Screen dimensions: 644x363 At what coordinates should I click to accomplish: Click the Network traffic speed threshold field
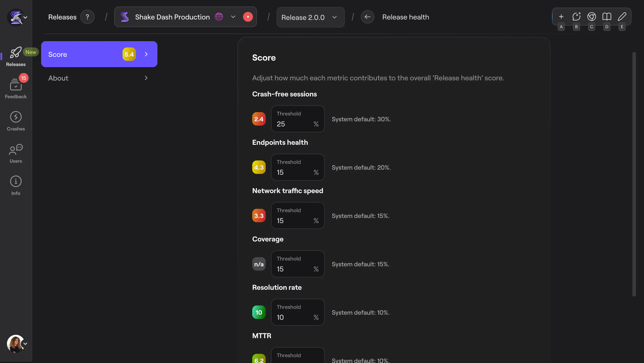click(x=298, y=215)
